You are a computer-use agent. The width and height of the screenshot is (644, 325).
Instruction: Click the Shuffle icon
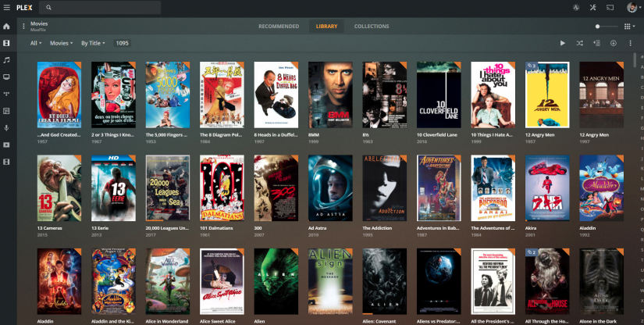tap(579, 43)
